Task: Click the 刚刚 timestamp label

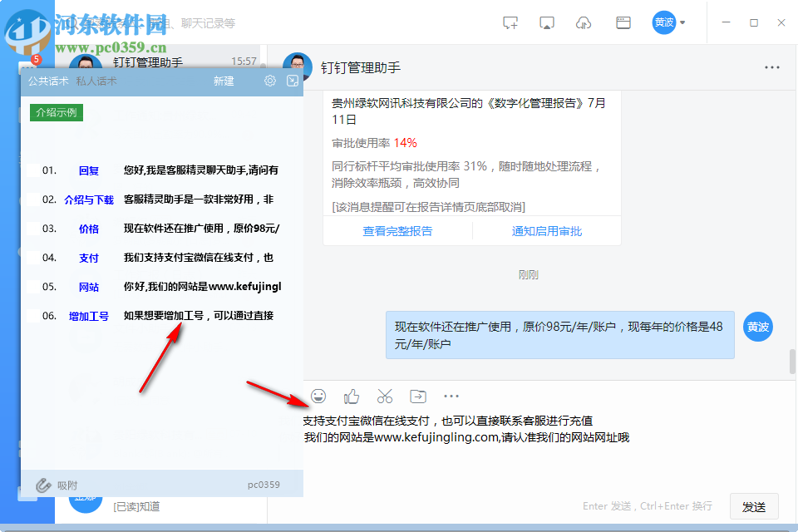Action: coord(529,275)
